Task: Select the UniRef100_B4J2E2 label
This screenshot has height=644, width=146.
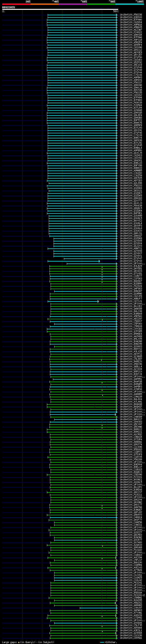Action: click(131, 306)
